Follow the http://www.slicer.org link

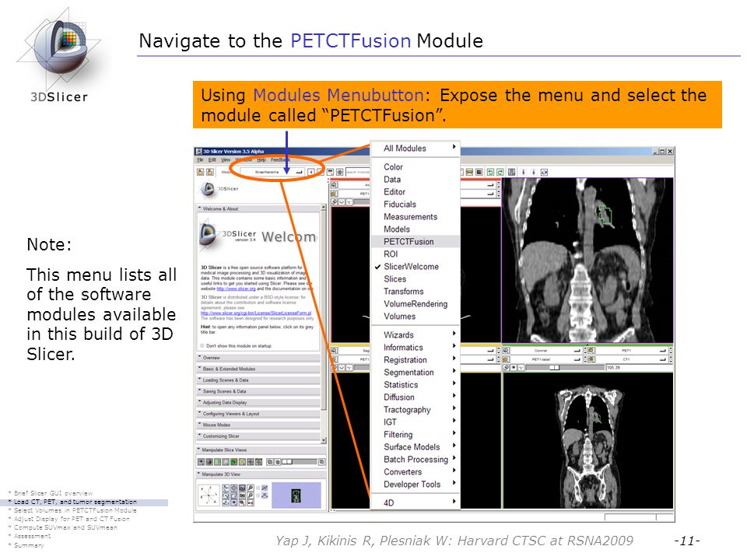coord(236,289)
